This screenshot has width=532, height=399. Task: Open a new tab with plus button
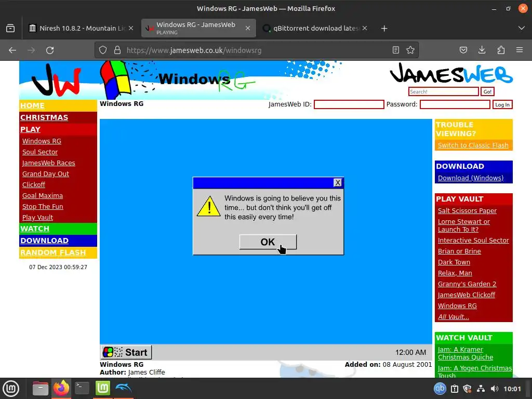pyautogui.click(x=384, y=29)
